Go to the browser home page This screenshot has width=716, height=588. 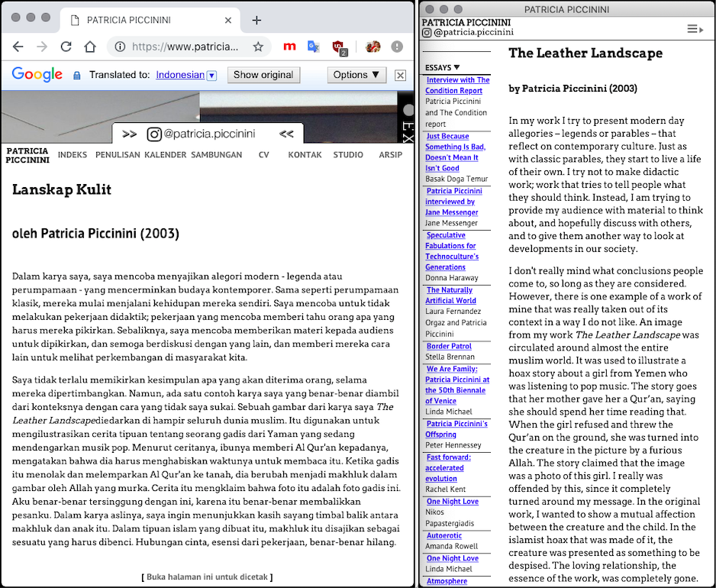click(90, 47)
